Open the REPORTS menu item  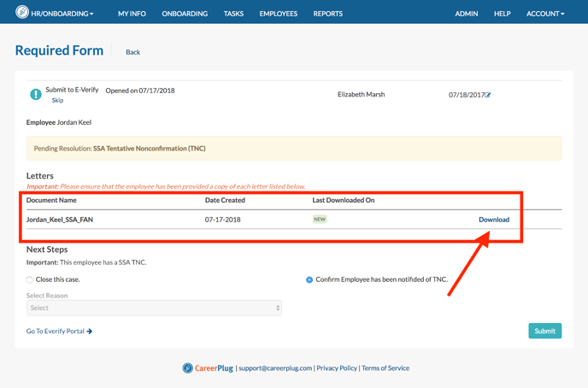pyautogui.click(x=328, y=14)
